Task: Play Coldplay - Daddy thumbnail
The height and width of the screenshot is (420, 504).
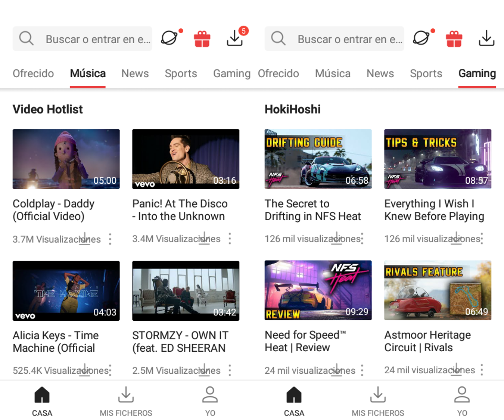Action: coord(66,159)
